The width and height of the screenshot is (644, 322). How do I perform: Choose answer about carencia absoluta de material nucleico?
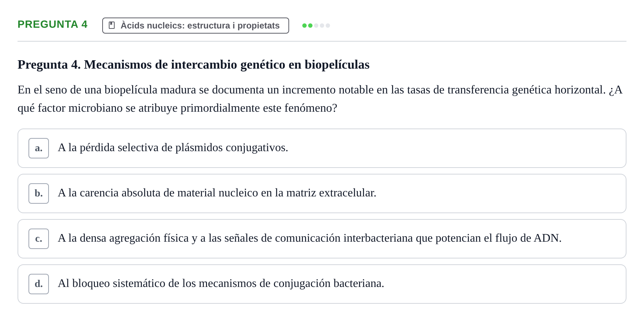[x=322, y=193]
